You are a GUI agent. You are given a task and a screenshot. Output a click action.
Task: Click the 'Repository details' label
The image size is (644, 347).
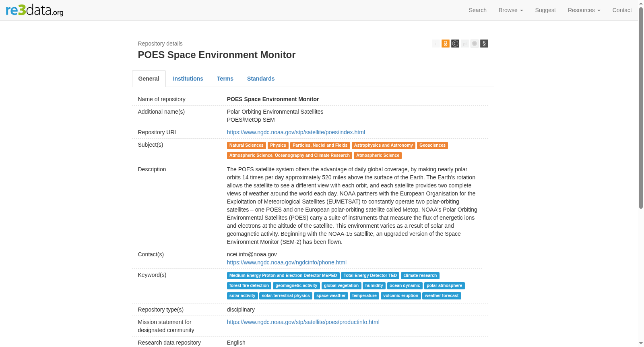click(160, 44)
